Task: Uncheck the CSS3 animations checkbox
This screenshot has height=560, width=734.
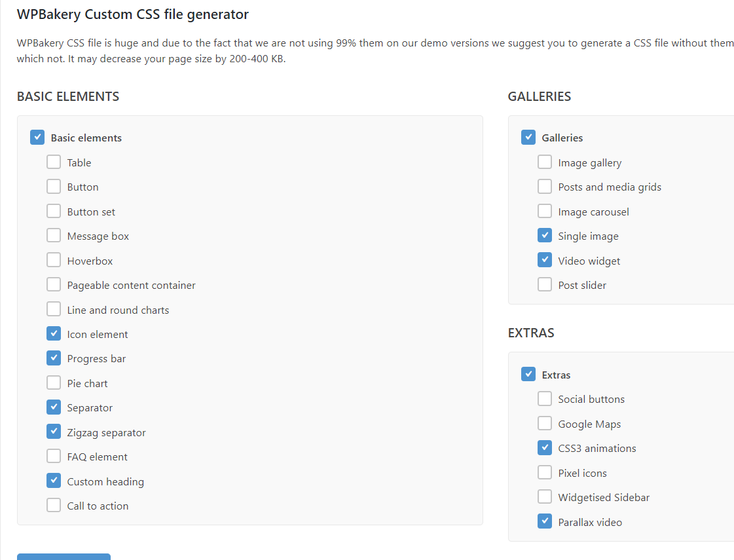Action: point(545,448)
